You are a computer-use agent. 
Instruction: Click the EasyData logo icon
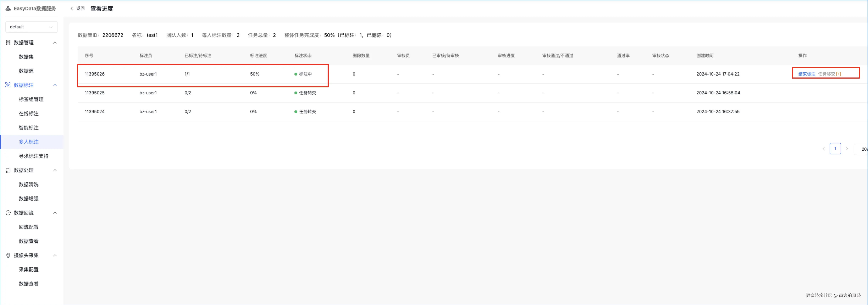pyautogui.click(x=8, y=9)
